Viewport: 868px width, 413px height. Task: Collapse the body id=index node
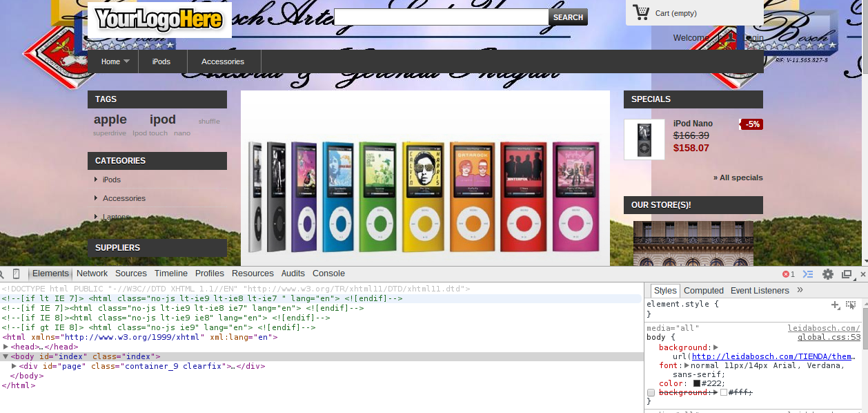pos(6,356)
